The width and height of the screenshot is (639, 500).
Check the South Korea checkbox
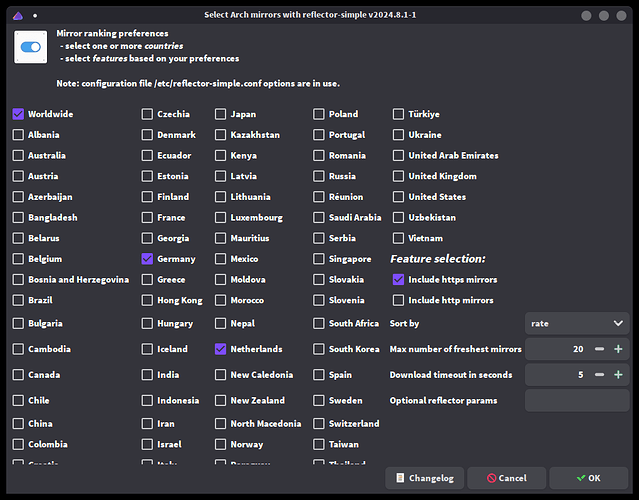[319, 349]
